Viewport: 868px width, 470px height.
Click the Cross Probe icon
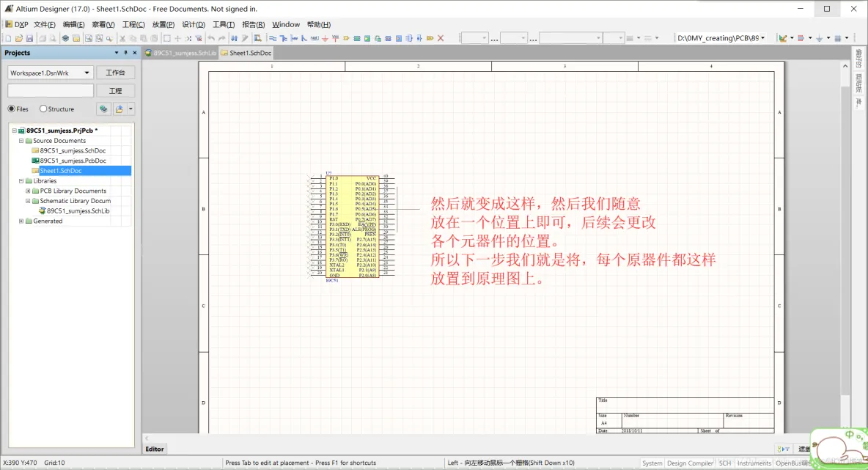pyautogui.click(x=245, y=38)
